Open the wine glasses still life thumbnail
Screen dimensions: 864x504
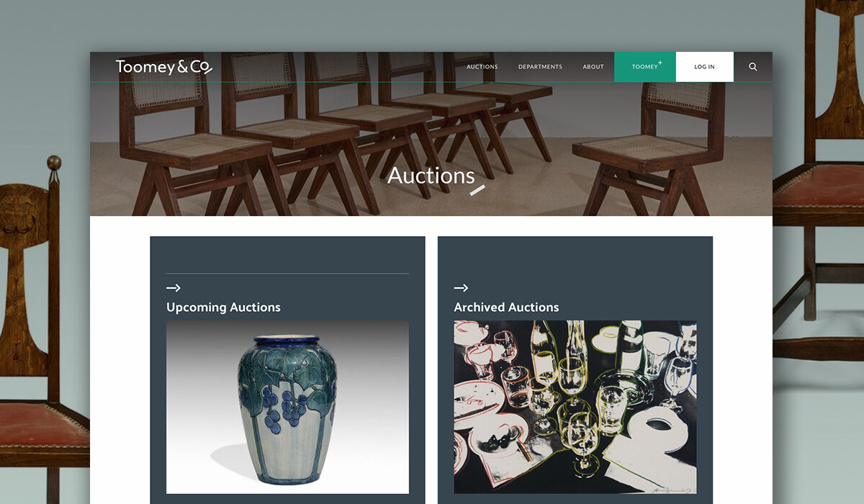tap(575, 407)
